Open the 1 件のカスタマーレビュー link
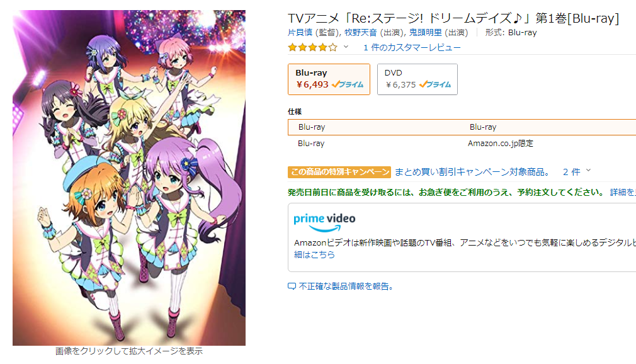This screenshot has height=364, width=636. [412, 47]
